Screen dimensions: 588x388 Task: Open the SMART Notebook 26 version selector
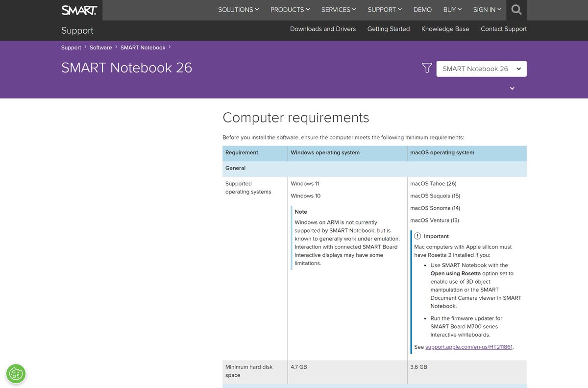tap(481, 69)
